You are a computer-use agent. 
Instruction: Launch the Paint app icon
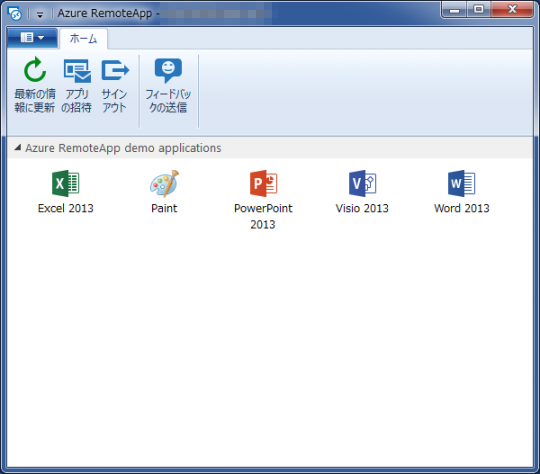coord(164,183)
